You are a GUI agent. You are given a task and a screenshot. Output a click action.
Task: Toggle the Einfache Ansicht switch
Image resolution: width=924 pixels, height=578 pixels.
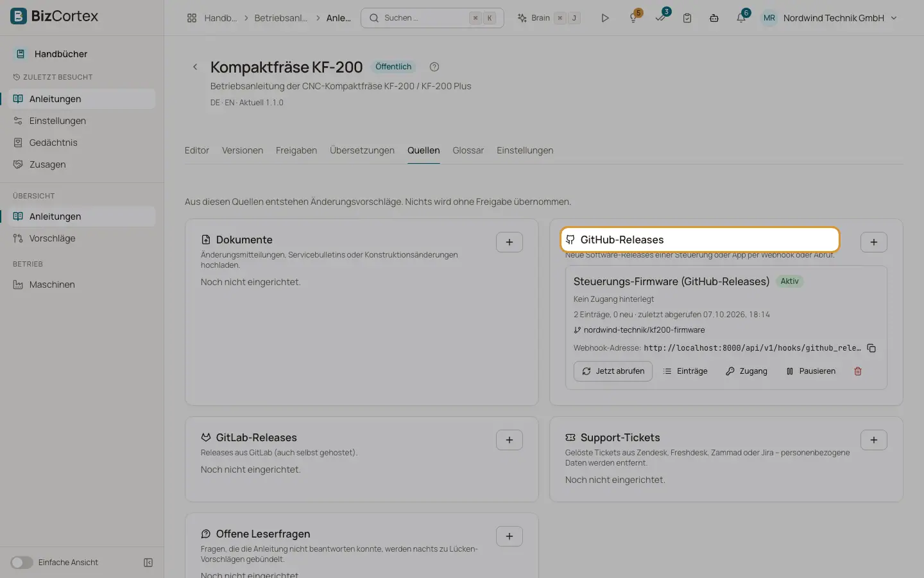(x=21, y=563)
